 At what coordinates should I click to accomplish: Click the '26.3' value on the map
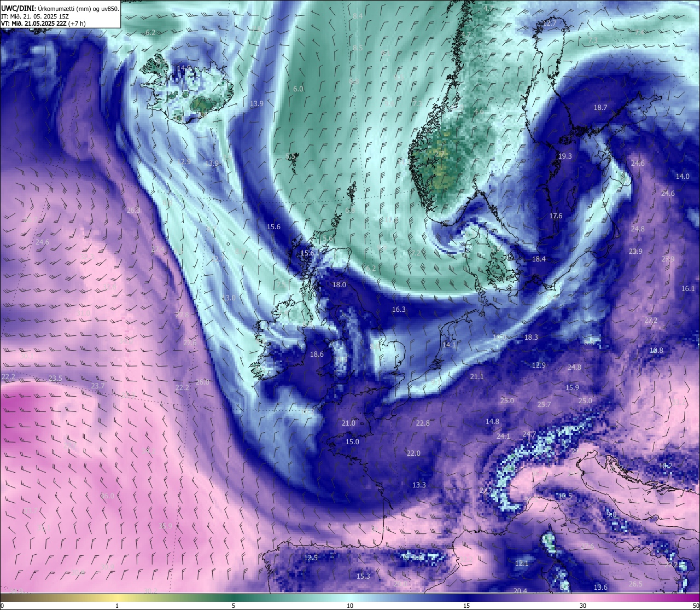click(133, 210)
